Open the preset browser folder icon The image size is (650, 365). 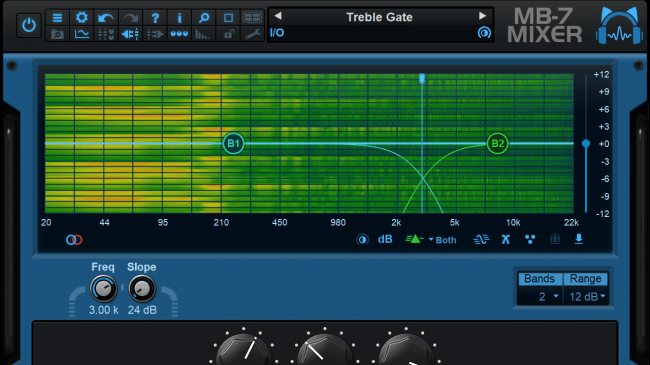(x=57, y=34)
